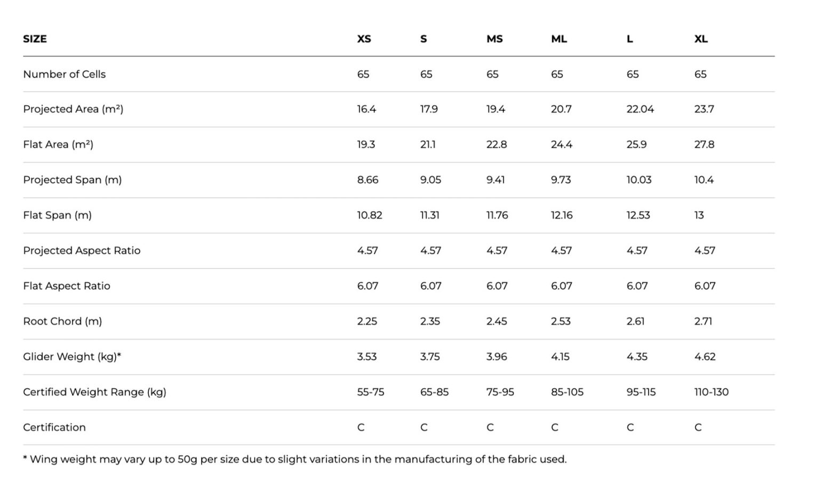Select the XL size column header
The image size is (816, 504).
[x=701, y=39]
